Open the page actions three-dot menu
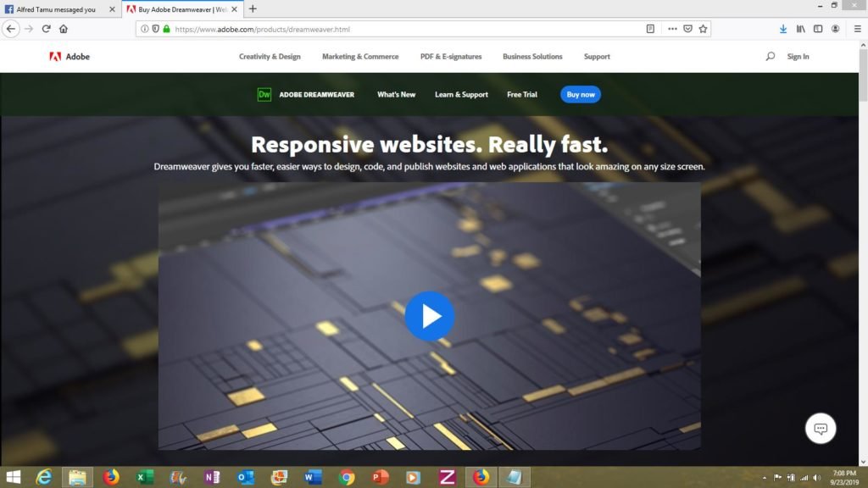 point(672,29)
